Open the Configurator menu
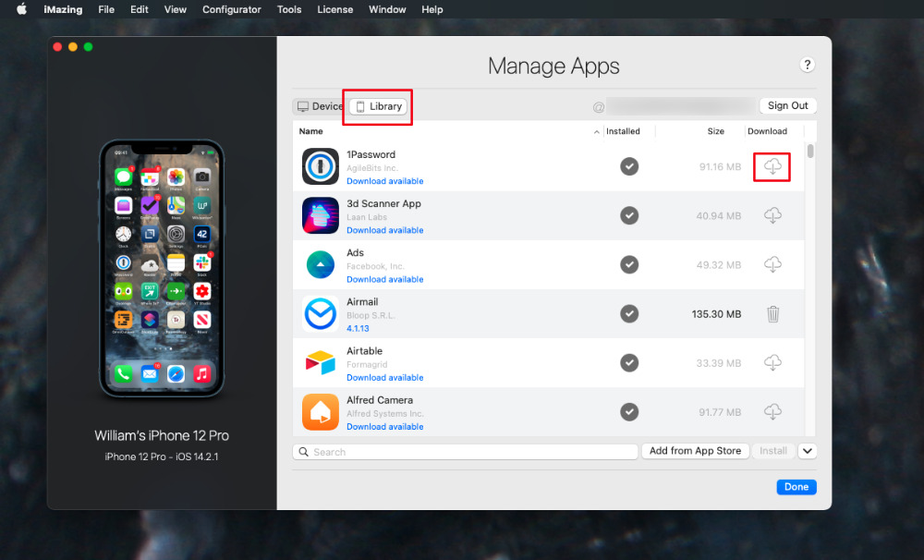Image resolution: width=924 pixels, height=560 pixels. [232, 9]
